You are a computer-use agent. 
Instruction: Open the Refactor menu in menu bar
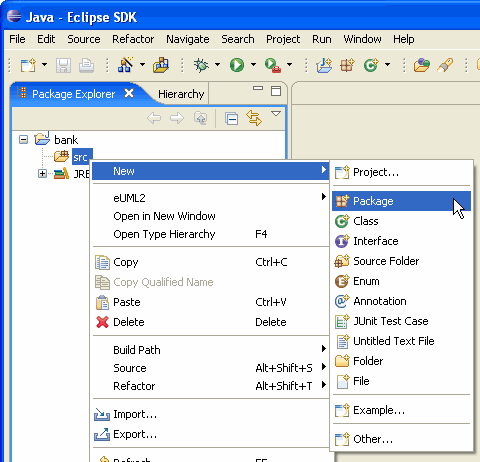pyautogui.click(x=133, y=39)
